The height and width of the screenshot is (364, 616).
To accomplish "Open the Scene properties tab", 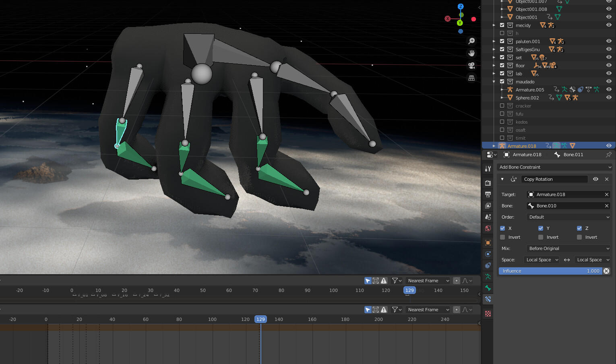I will pyautogui.click(x=488, y=217).
